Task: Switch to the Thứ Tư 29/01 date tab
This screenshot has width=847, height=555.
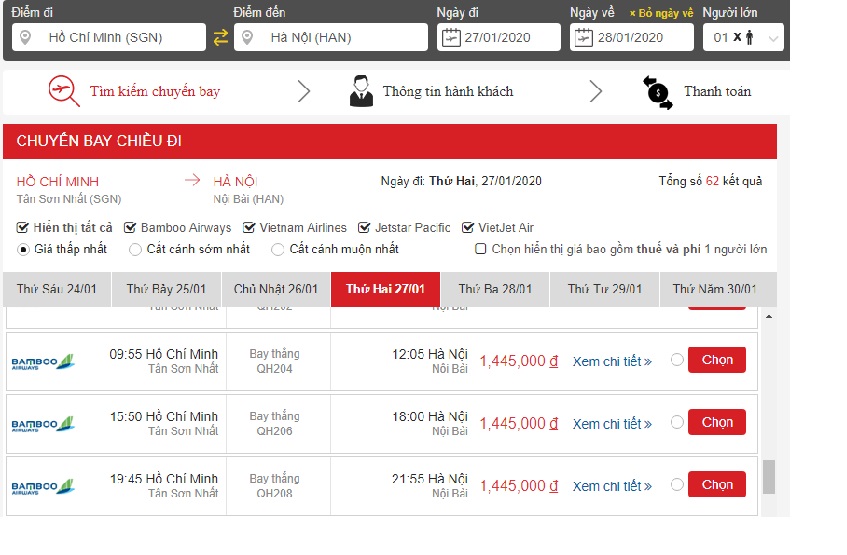Action: click(604, 289)
